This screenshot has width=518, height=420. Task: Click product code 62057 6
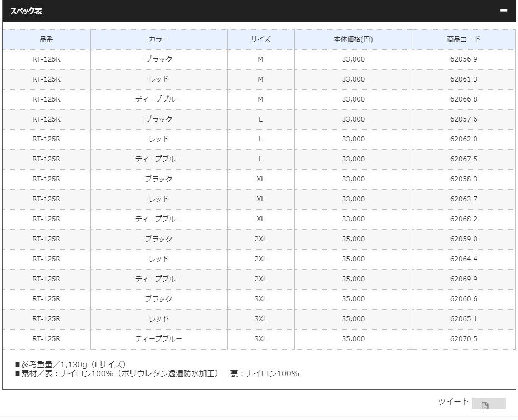(x=464, y=119)
